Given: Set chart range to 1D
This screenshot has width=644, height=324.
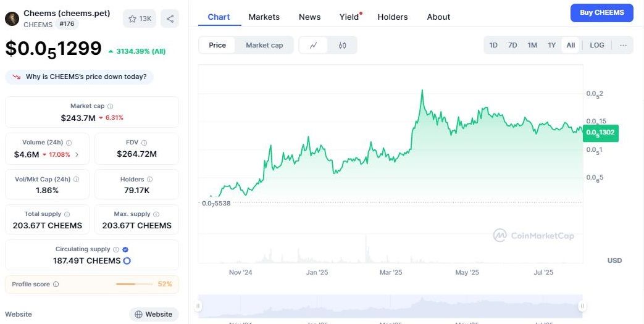Looking at the screenshot, I should click(x=494, y=45).
